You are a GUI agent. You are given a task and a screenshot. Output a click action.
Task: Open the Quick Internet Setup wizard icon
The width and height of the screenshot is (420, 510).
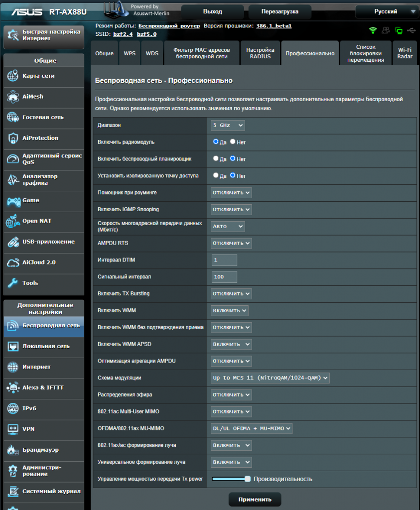click(x=13, y=35)
